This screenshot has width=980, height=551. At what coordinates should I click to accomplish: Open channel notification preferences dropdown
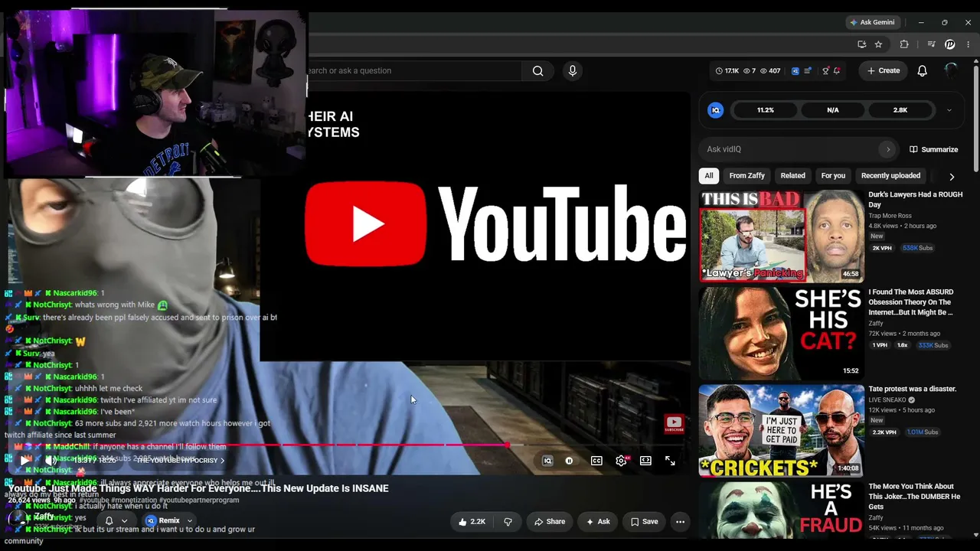pyautogui.click(x=116, y=521)
